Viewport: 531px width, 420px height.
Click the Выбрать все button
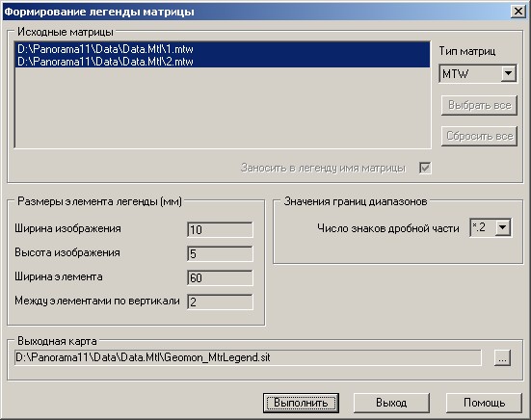(479, 105)
